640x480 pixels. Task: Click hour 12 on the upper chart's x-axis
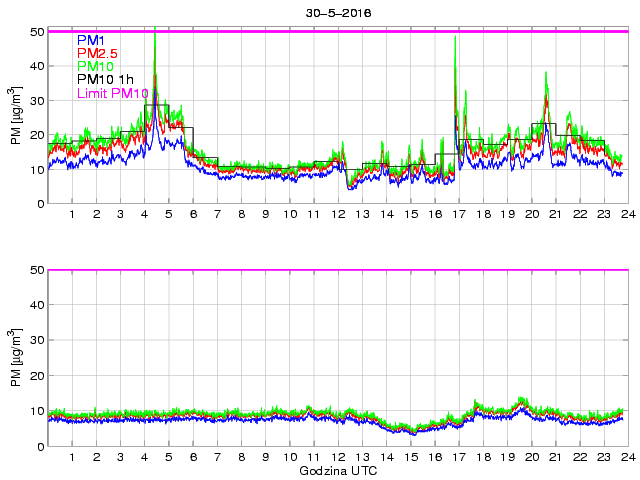(338, 214)
